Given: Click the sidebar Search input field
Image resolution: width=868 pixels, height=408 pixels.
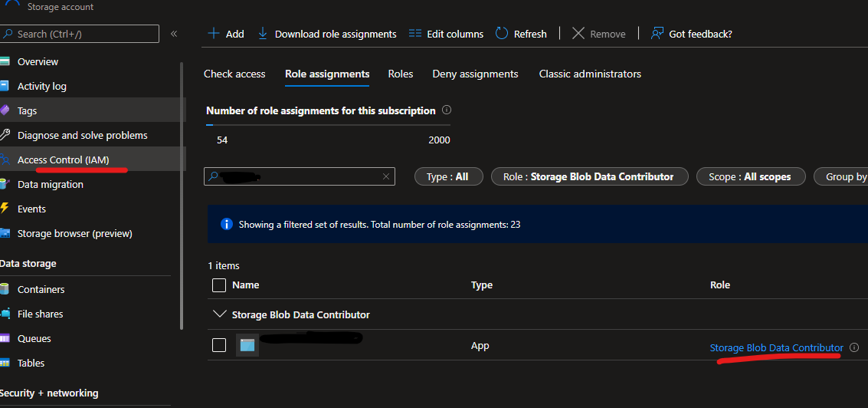Looking at the screenshot, I should pyautogui.click(x=80, y=34).
